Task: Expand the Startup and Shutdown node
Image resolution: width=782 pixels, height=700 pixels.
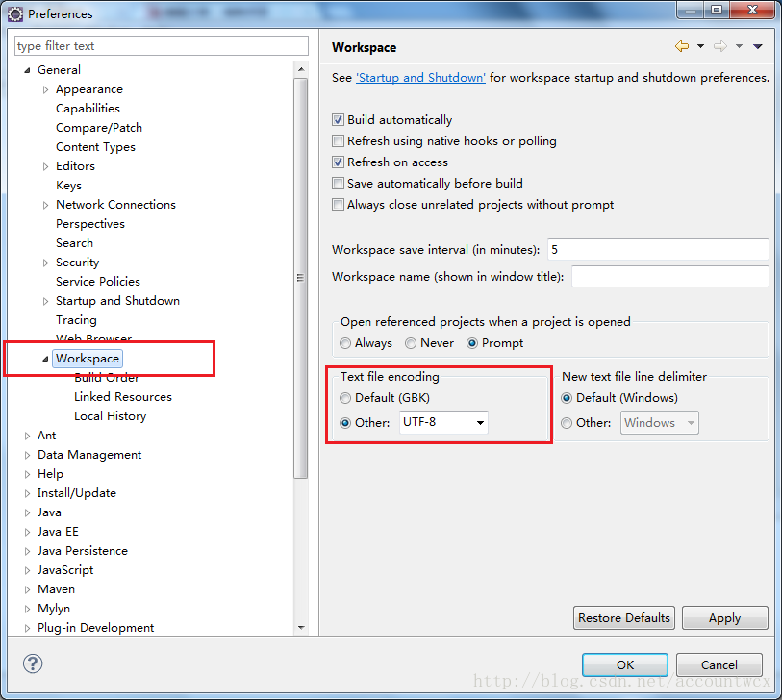Action: (45, 301)
